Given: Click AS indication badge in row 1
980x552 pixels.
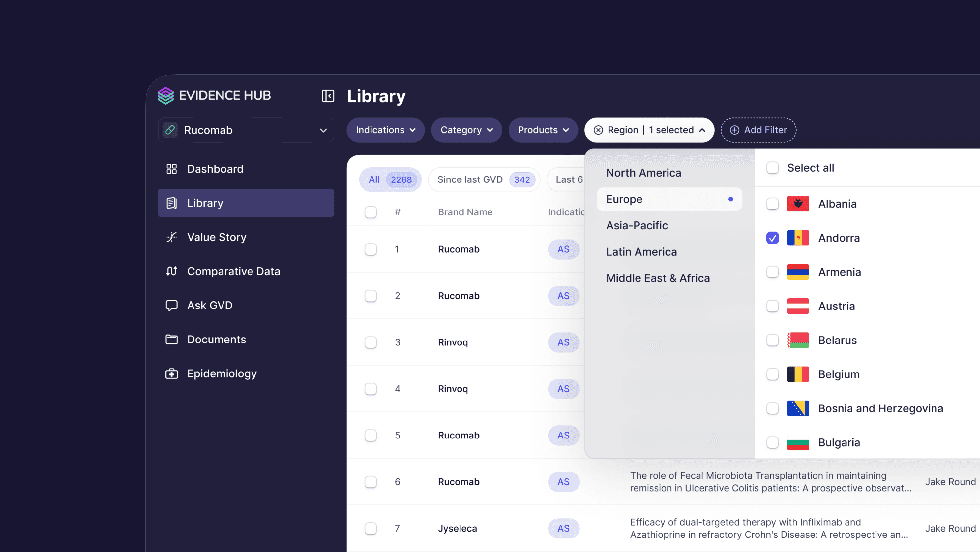Looking at the screenshot, I should (563, 249).
